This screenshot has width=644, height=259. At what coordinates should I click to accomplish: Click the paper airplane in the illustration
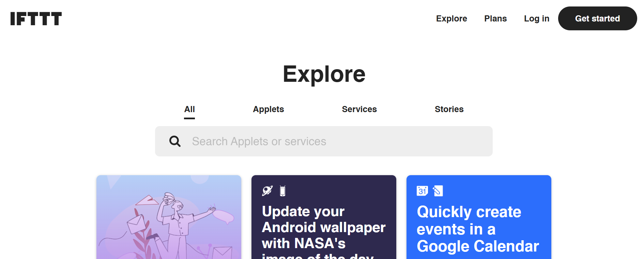click(x=147, y=200)
